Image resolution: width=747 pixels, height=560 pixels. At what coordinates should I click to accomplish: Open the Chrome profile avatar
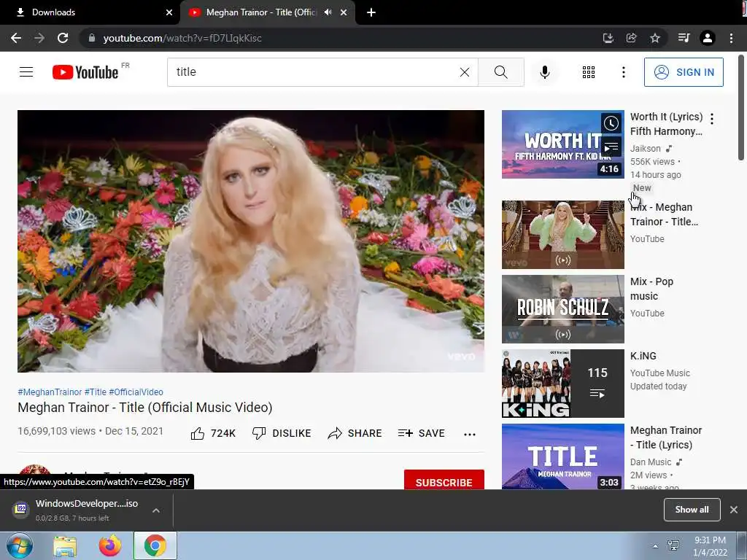(708, 38)
